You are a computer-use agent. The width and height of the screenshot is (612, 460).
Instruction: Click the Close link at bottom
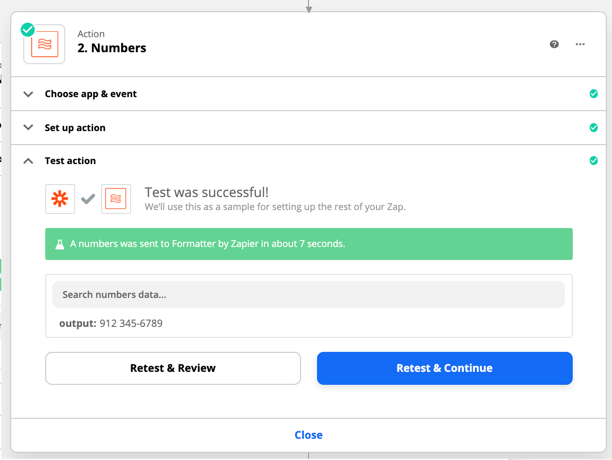click(308, 435)
